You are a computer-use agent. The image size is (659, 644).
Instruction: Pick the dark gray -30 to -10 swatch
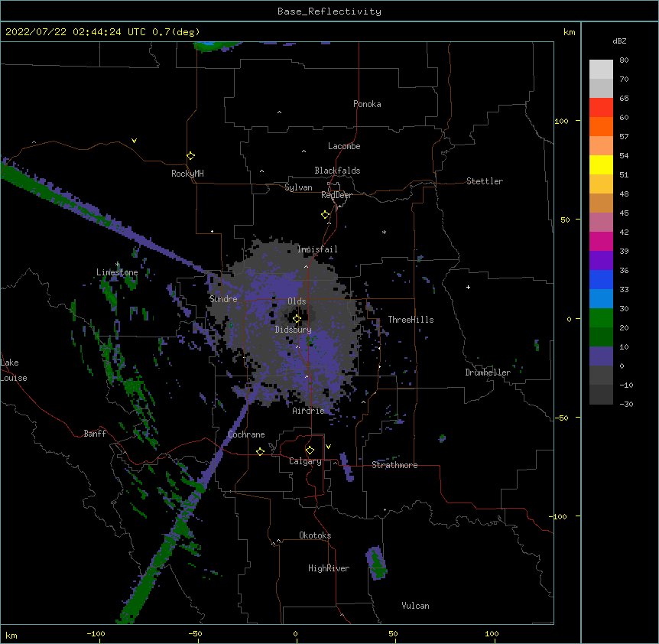[x=601, y=395]
